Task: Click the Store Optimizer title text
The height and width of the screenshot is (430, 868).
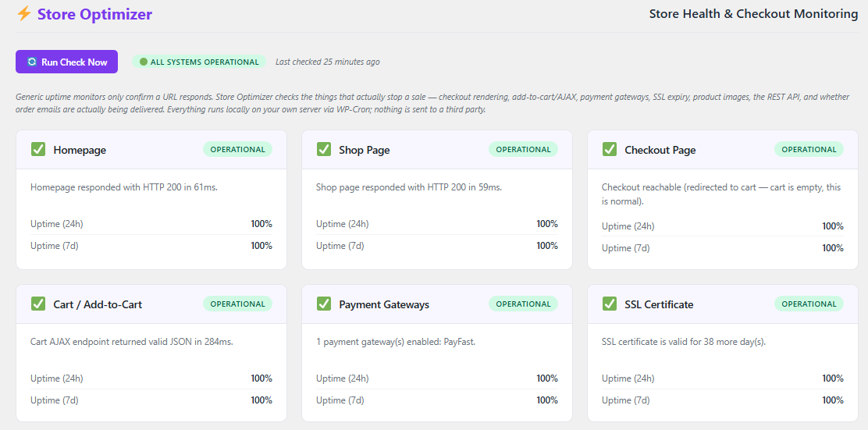Action: click(94, 14)
